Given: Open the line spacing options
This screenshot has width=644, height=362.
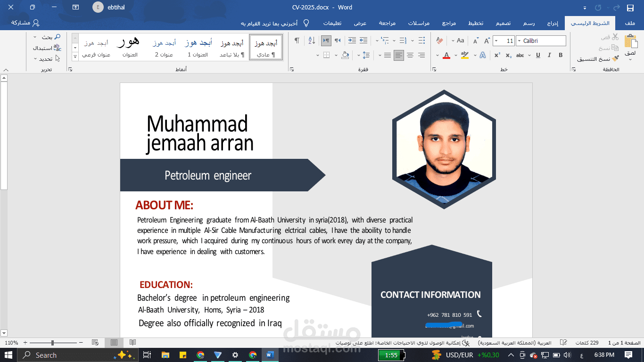Looking at the screenshot, I should [366, 55].
